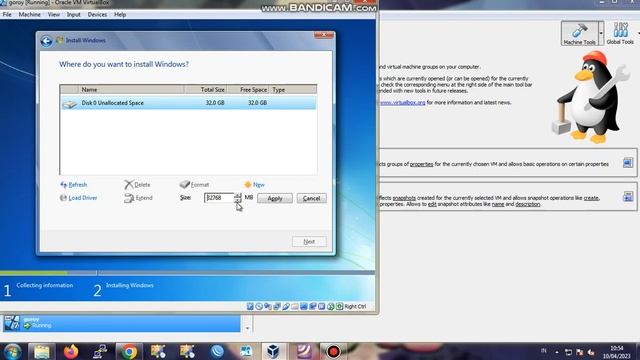Click Global Tools button in VirtualBox Manager

(620, 33)
